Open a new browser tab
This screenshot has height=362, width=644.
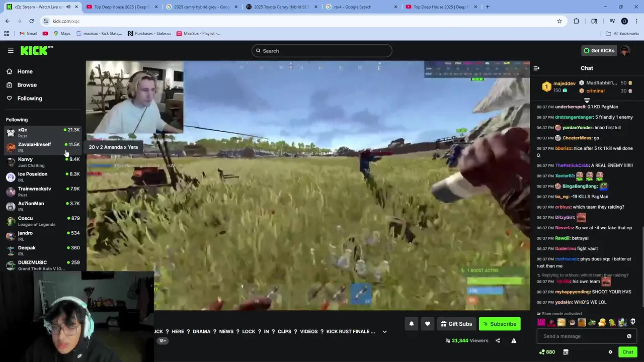(488, 7)
